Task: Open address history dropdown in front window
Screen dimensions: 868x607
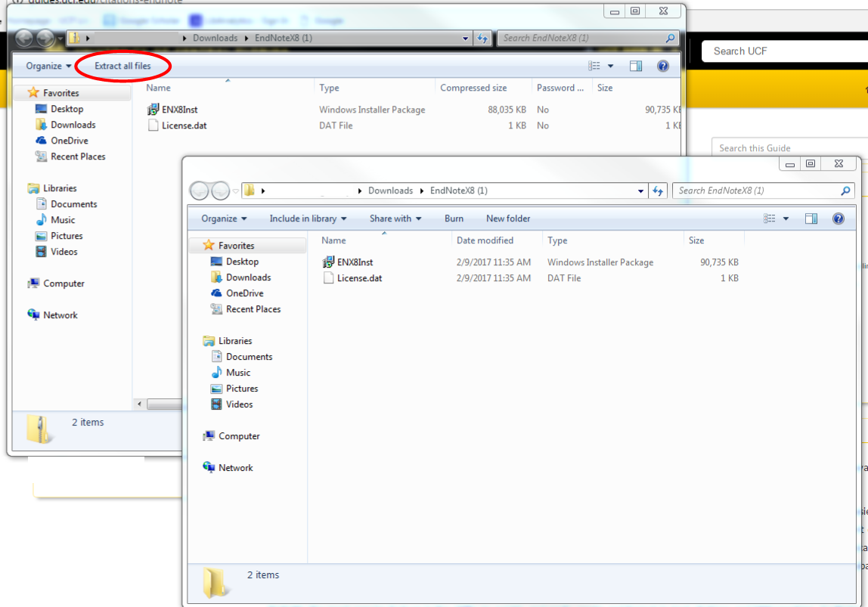Action: pyautogui.click(x=640, y=191)
